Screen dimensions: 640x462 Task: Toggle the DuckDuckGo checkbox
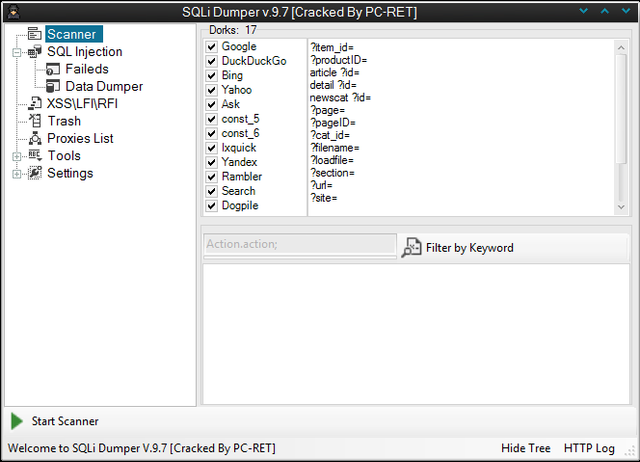(x=211, y=61)
